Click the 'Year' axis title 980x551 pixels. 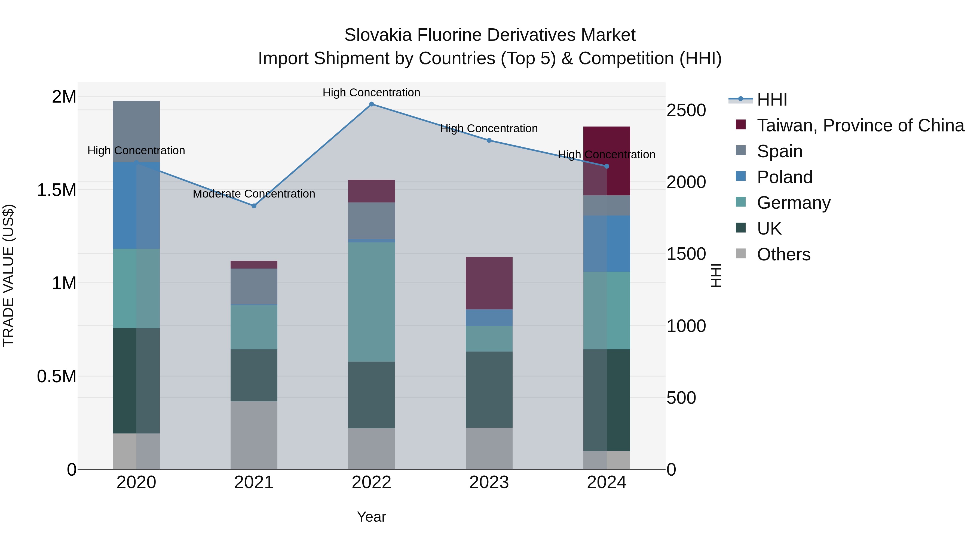[372, 517]
